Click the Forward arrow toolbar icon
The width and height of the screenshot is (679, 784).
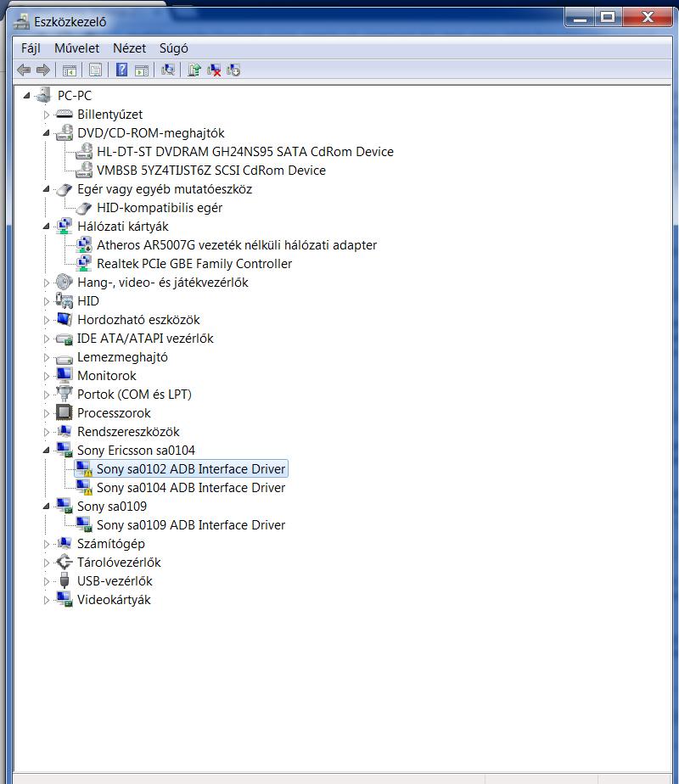[43, 70]
